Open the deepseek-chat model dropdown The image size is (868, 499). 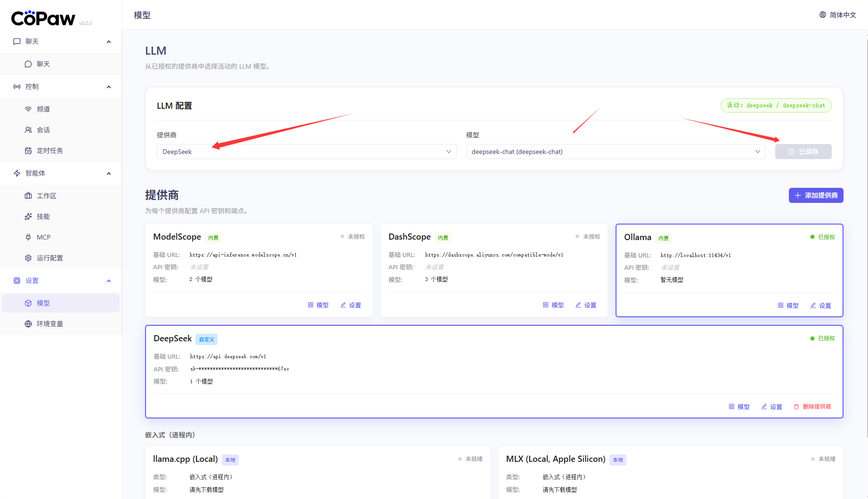[x=615, y=152]
